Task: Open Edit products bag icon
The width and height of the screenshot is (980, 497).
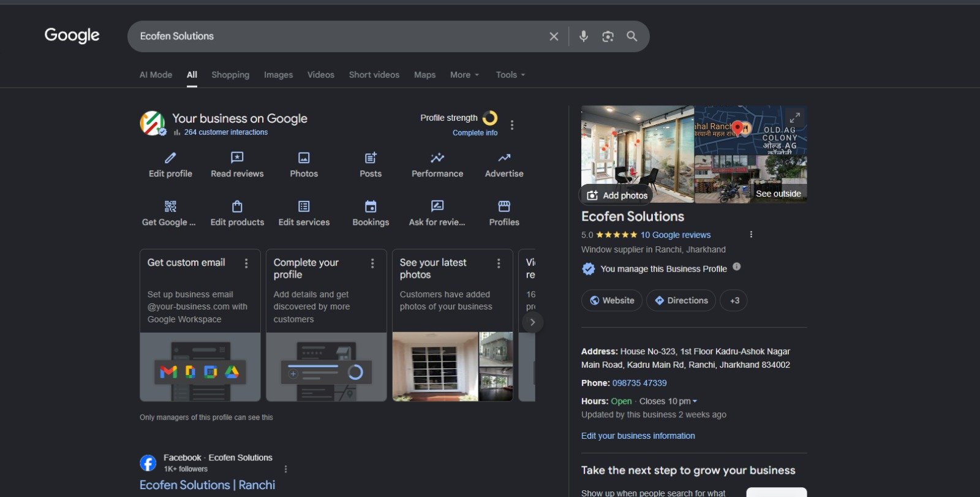Action: pyautogui.click(x=237, y=207)
